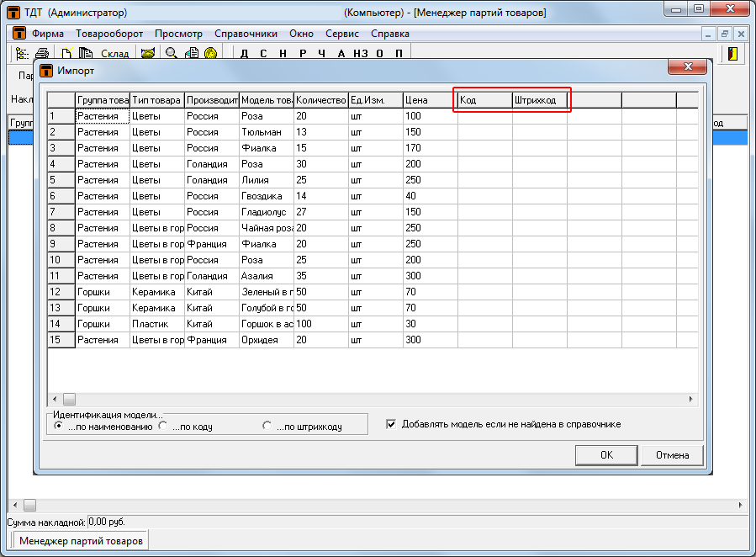This screenshot has height=557, width=756.
Task: Click the Н letter toolbar button
Action: 283,54
